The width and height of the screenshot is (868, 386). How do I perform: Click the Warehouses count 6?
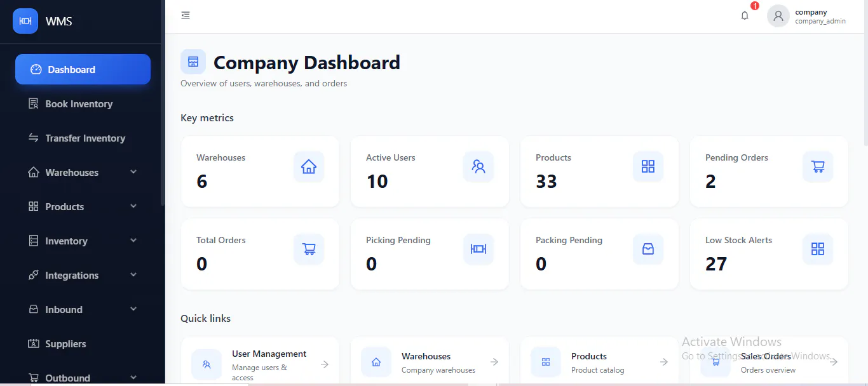[202, 182]
